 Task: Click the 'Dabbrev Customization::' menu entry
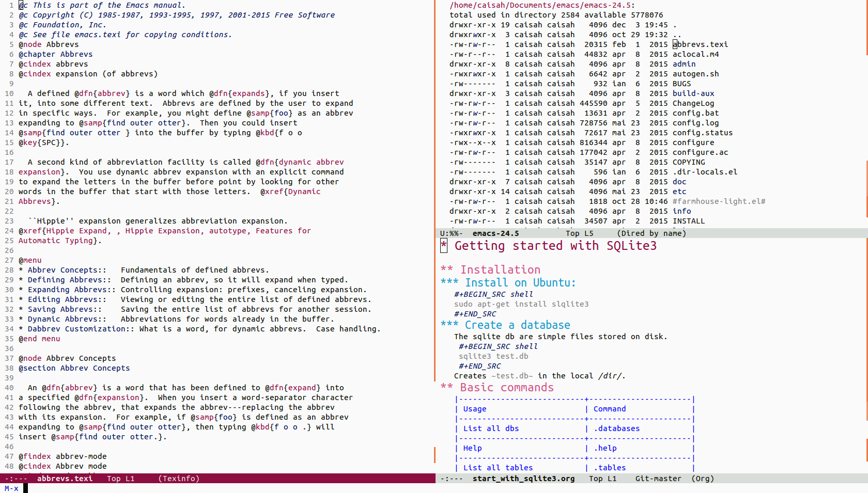pyautogui.click(x=81, y=329)
